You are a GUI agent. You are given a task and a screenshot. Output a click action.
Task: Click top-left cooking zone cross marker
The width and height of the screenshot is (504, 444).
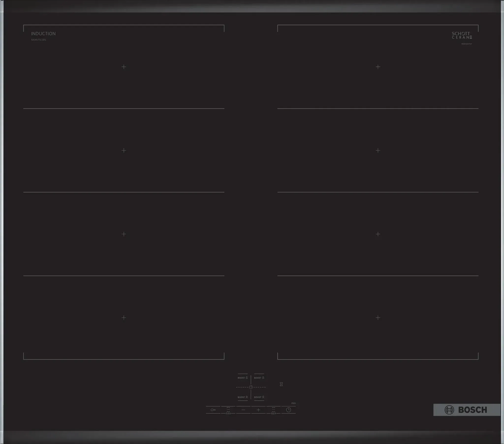pyautogui.click(x=124, y=67)
